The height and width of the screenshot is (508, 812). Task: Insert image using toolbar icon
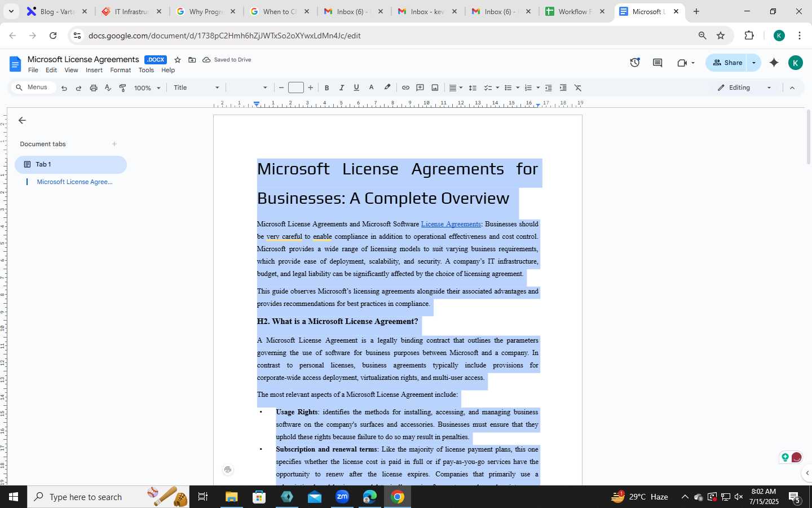point(435,88)
